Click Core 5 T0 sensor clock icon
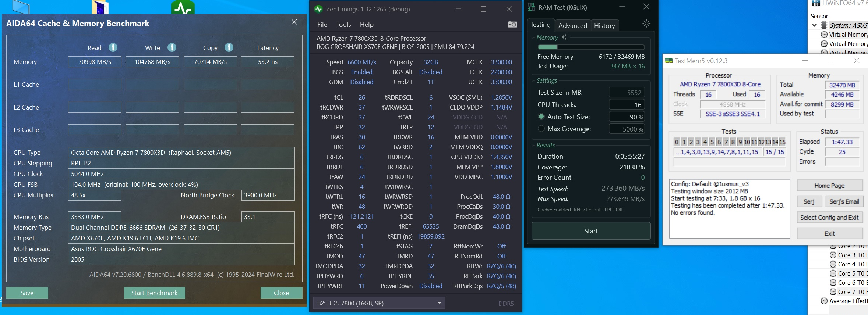This screenshot has width=868, height=315. pyautogui.click(x=833, y=273)
